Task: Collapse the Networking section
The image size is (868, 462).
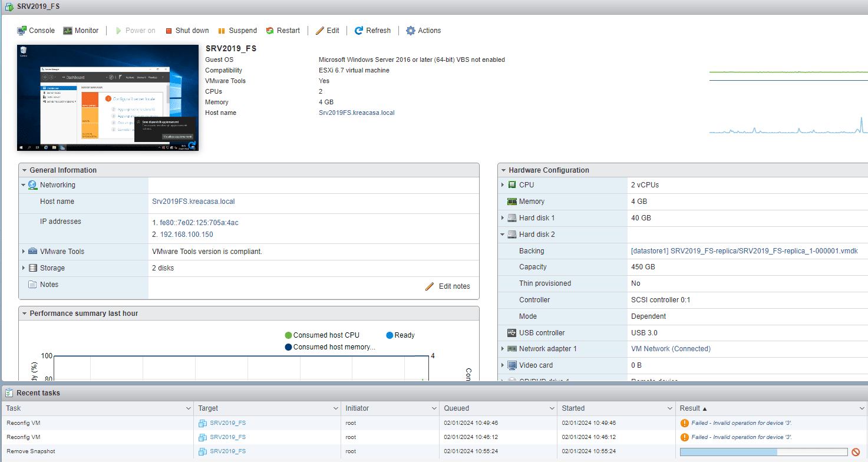Action: click(24, 184)
